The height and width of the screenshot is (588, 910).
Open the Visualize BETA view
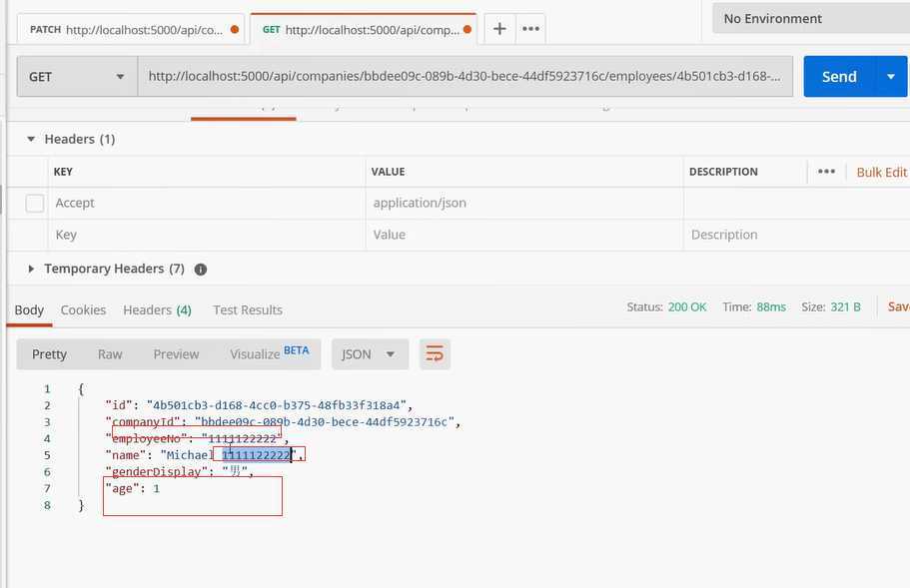tap(270, 353)
